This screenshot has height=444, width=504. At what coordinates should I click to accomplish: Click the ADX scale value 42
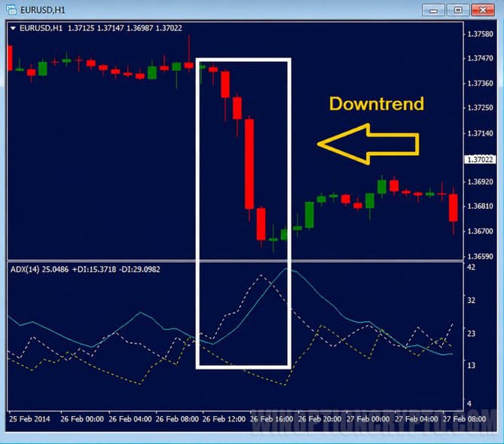point(471,267)
